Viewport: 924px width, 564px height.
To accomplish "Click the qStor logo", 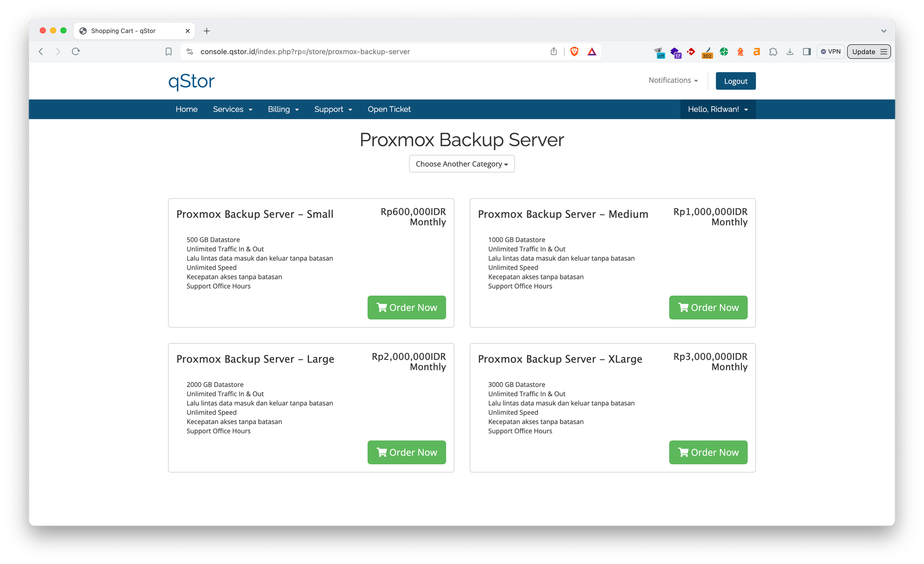I will 191,81.
